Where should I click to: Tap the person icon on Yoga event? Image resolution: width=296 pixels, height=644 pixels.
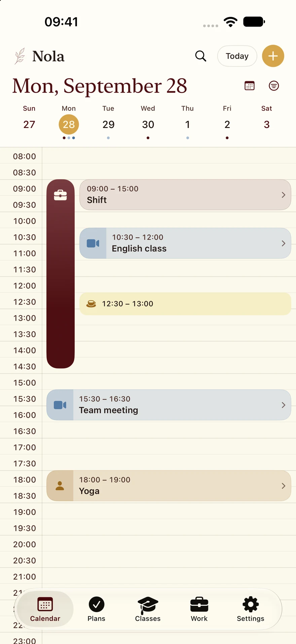click(60, 486)
